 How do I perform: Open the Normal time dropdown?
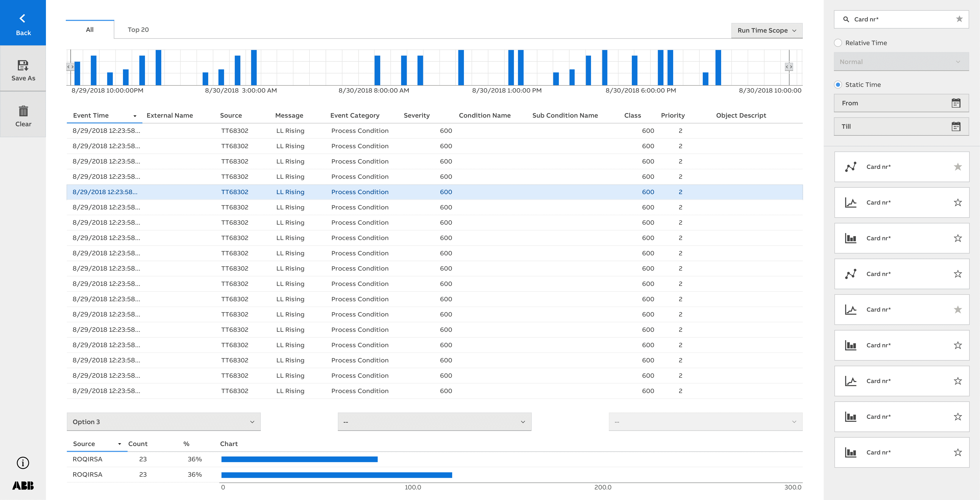tap(901, 62)
